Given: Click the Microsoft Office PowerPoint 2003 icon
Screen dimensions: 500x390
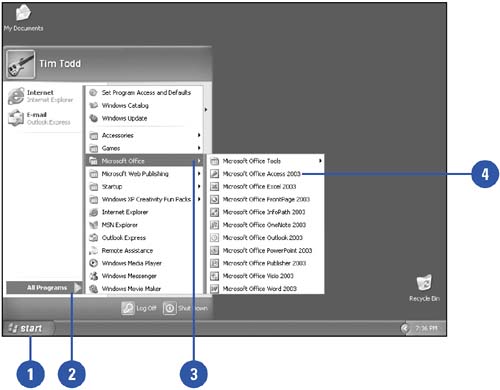Looking at the screenshot, I should point(214,250).
